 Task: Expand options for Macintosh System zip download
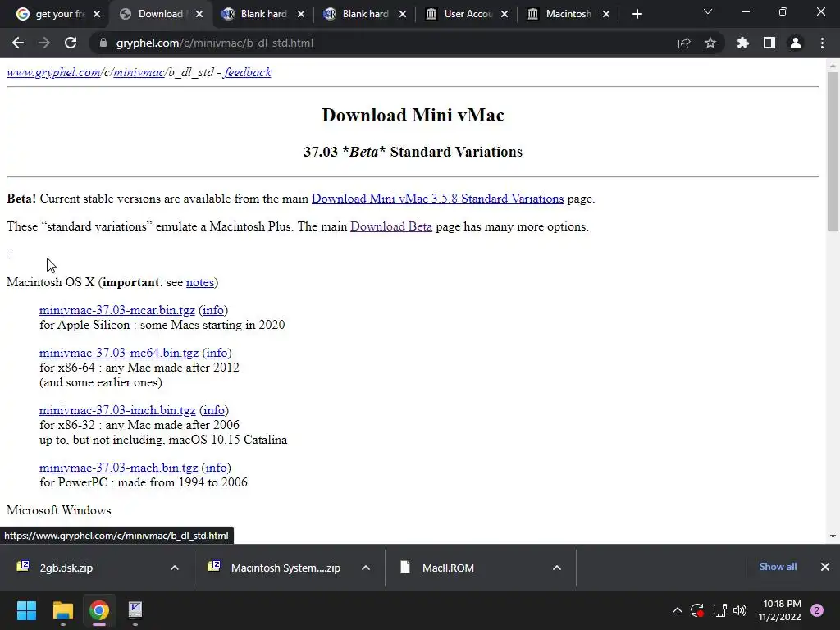coord(366,568)
